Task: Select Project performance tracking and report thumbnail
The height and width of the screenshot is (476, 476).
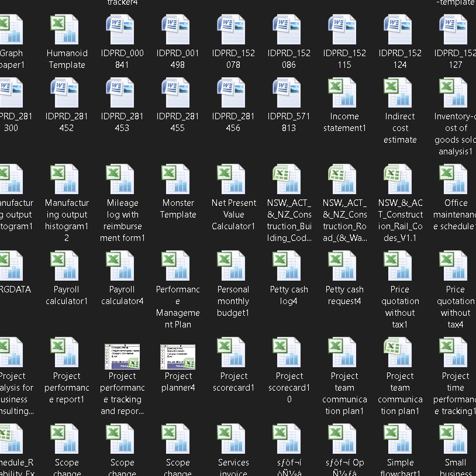Action: click(x=122, y=356)
